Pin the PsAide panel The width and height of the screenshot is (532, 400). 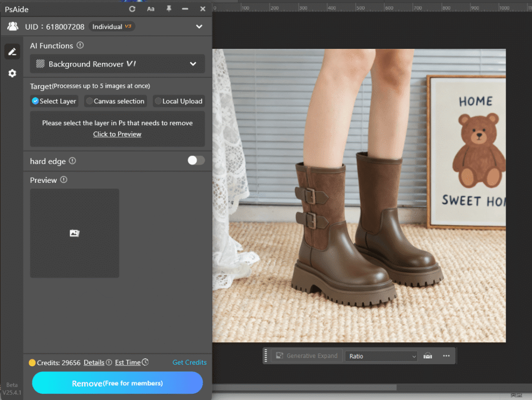(169, 9)
